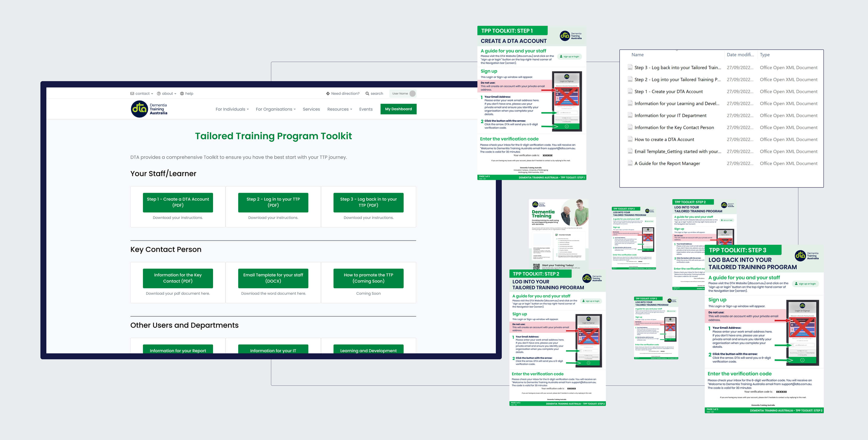Click the globe icon next to help
Image resolution: width=868 pixels, height=440 pixels.
[182, 94]
